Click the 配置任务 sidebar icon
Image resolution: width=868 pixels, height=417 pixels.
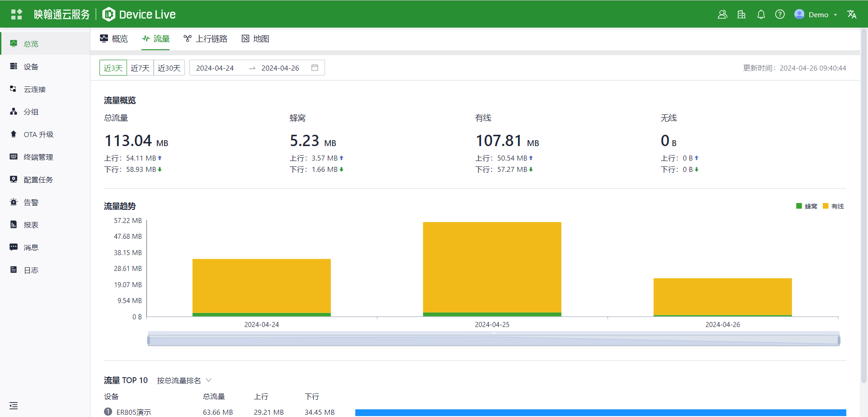tap(14, 180)
